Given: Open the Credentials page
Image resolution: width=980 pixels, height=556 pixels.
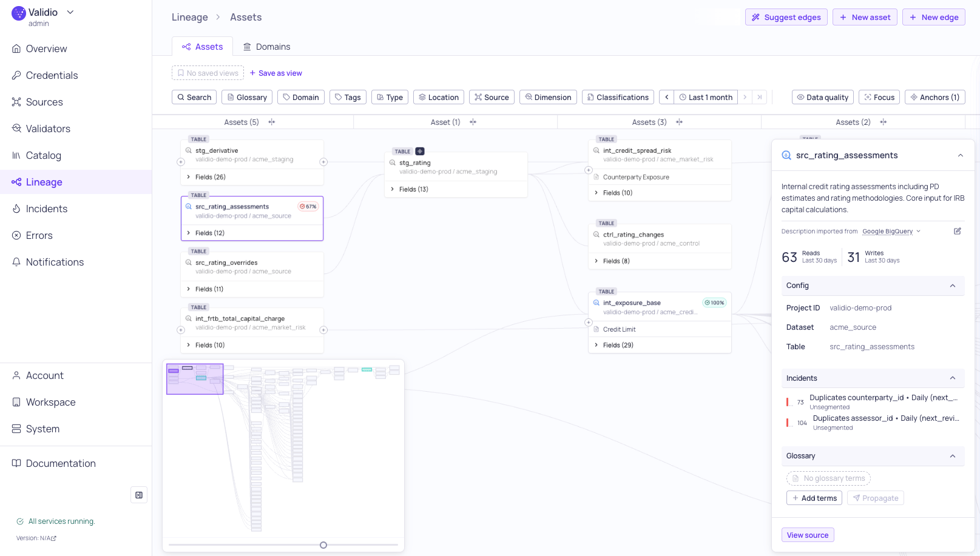Looking at the screenshot, I should coord(52,75).
